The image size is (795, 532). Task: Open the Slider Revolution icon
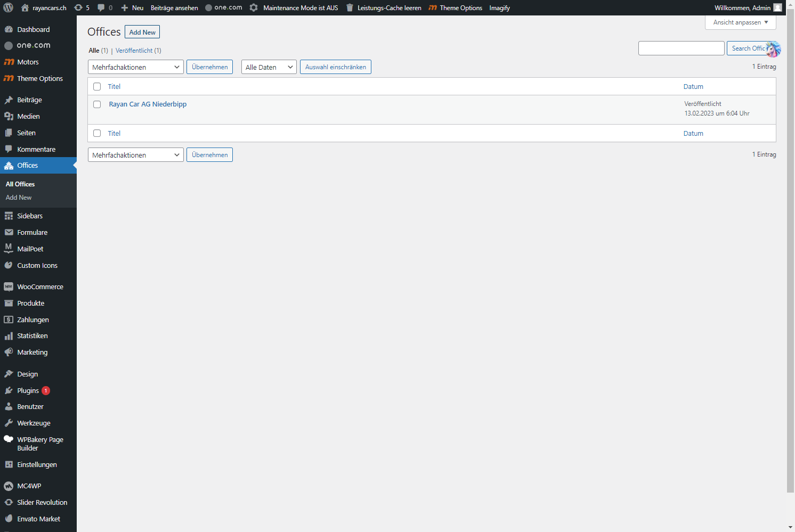(x=9, y=502)
